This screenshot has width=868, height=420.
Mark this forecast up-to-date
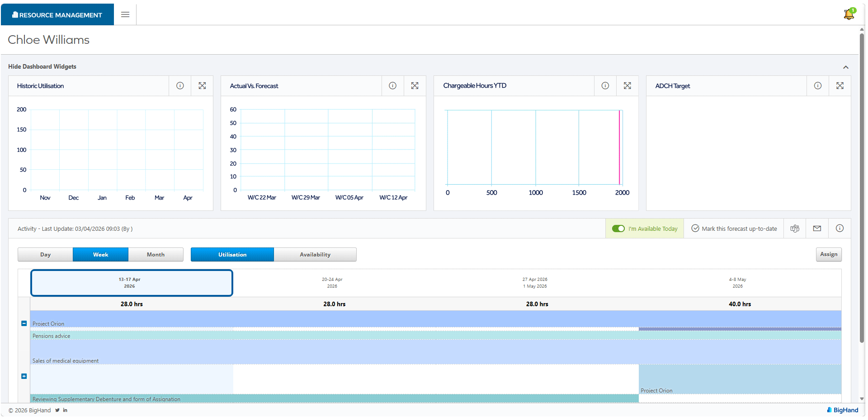[x=734, y=229]
